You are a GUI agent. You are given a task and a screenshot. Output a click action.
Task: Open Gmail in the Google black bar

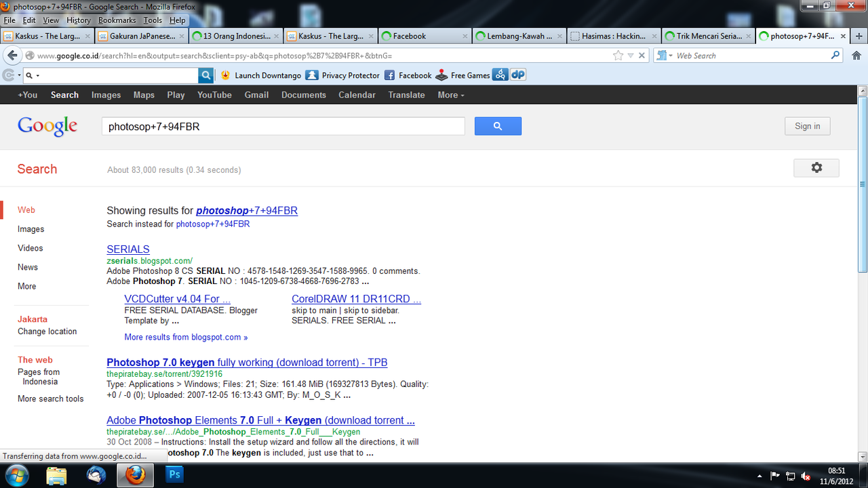(x=256, y=95)
